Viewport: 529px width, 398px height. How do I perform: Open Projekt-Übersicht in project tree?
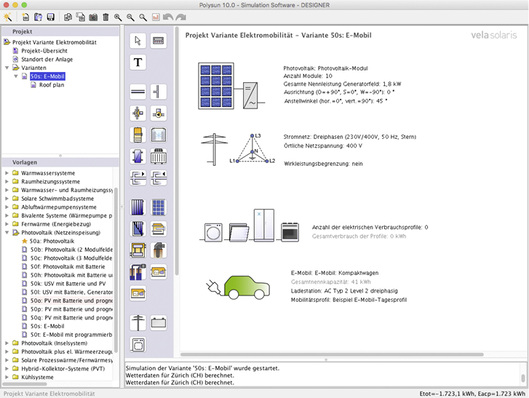click(x=44, y=51)
